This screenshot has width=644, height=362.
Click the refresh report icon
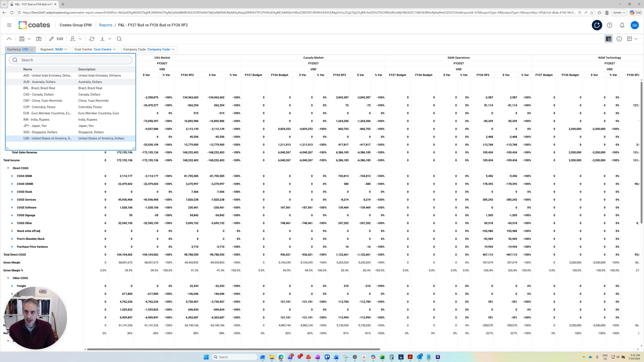point(92,39)
